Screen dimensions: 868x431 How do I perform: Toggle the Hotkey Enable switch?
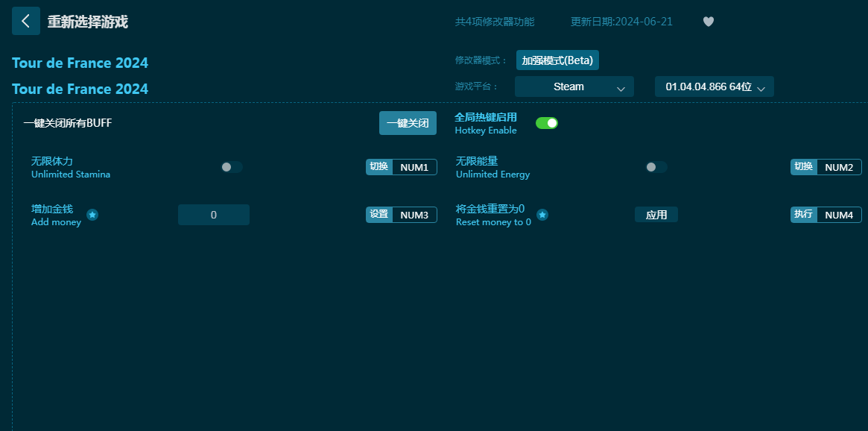[x=546, y=123]
